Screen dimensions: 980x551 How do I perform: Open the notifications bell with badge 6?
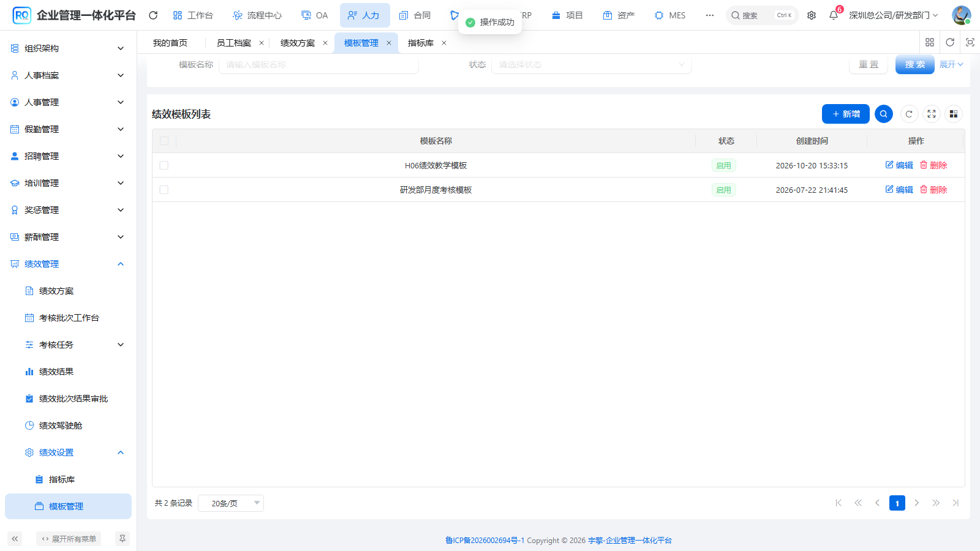click(x=834, y=15)
